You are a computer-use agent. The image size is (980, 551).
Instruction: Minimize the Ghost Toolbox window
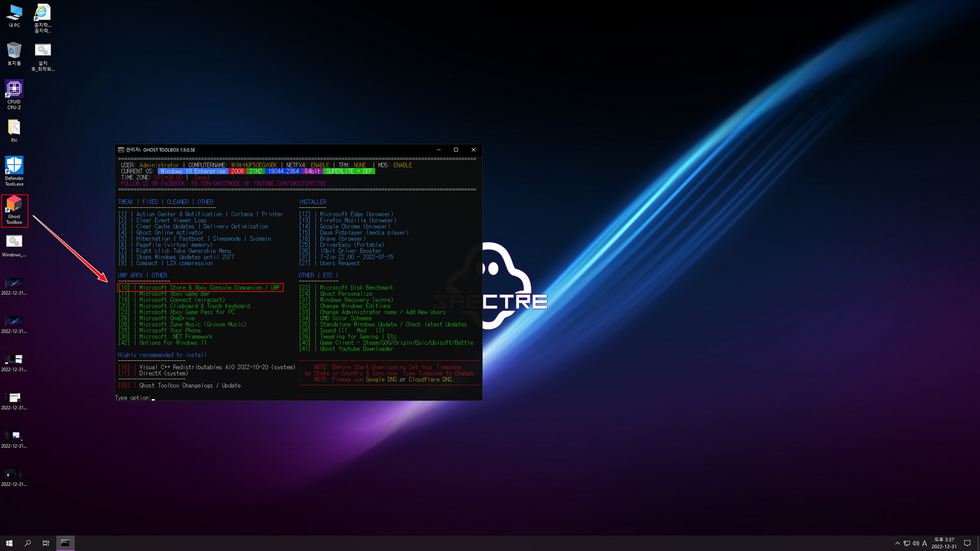pyautogui.click(x=439, y=150)
